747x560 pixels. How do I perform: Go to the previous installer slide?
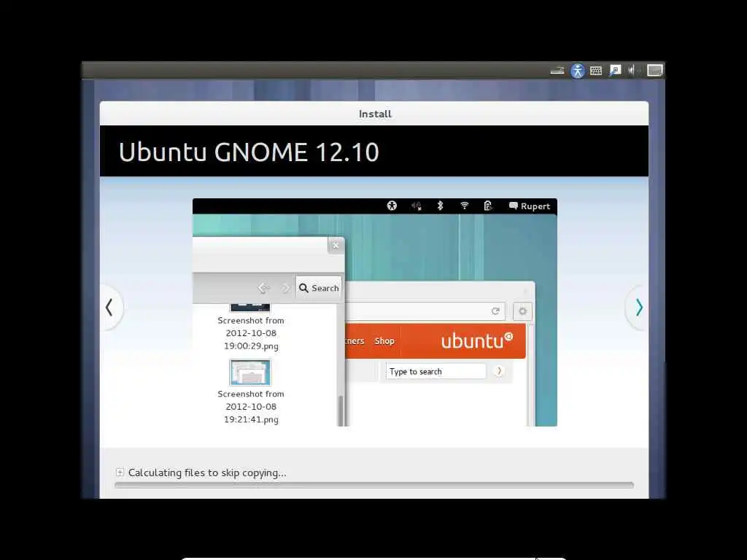point(110,307)
